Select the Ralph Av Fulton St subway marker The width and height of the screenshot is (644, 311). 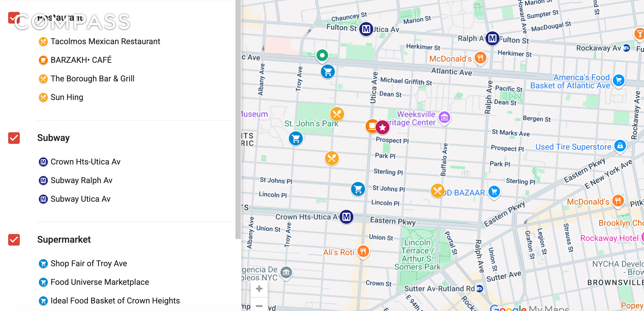[492, 38]
